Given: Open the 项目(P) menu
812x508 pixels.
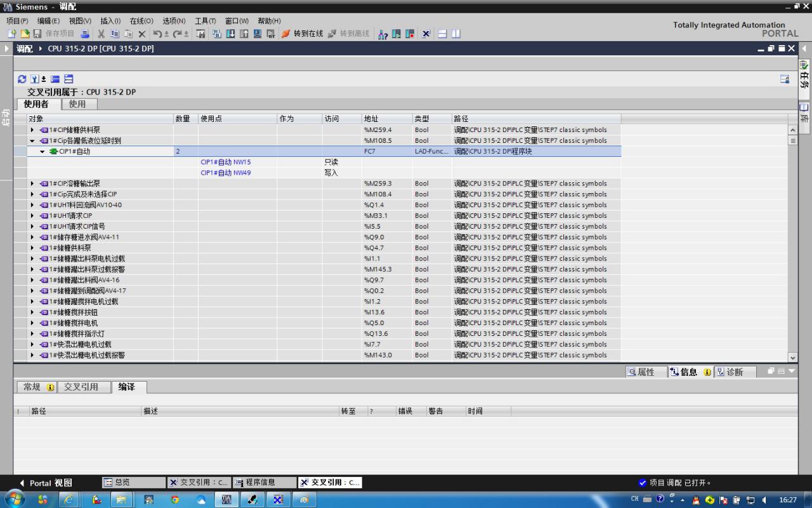Looking at the screenshot, I should tap(17, 21).
